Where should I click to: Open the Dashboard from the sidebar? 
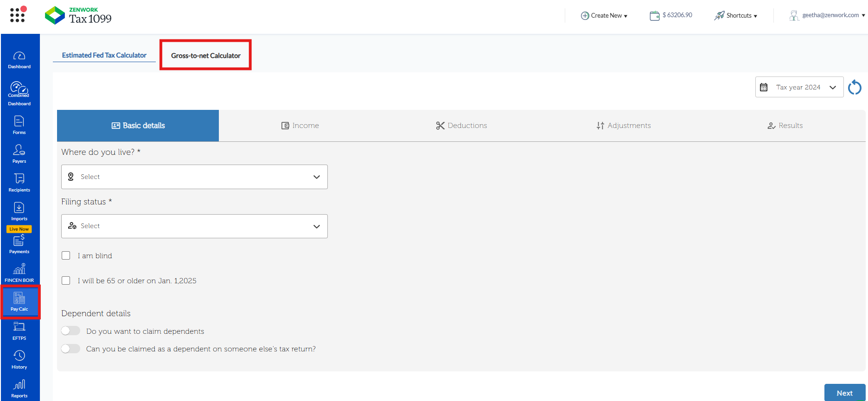coord(19,60)
